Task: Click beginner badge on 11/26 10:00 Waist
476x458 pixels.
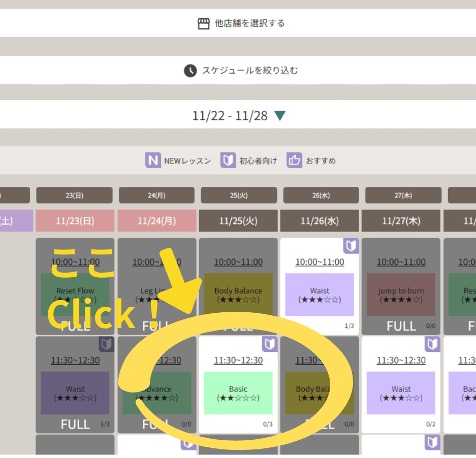Action: (351, 246)
